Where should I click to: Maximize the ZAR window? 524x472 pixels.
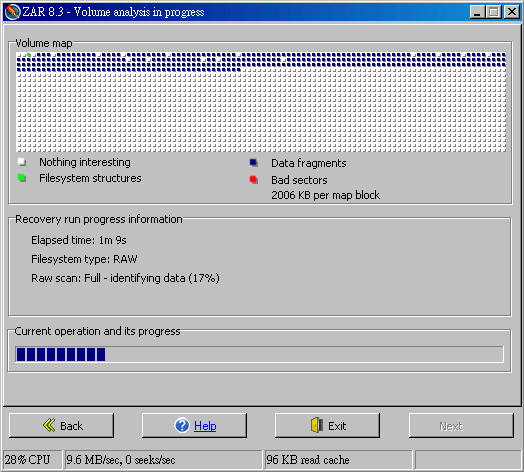click(x=494, y=12)
